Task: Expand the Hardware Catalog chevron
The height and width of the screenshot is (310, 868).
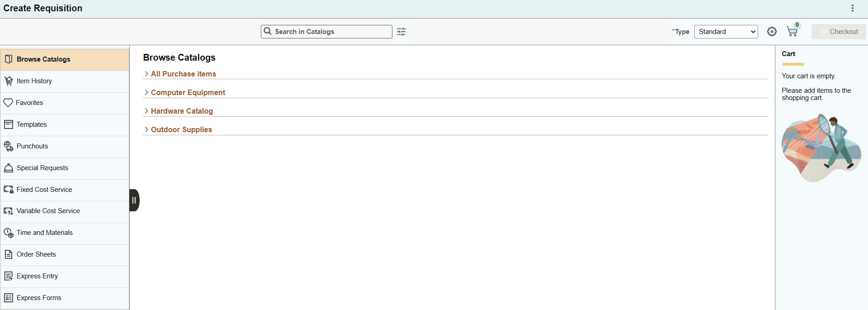Action: [x=146, y=111]
